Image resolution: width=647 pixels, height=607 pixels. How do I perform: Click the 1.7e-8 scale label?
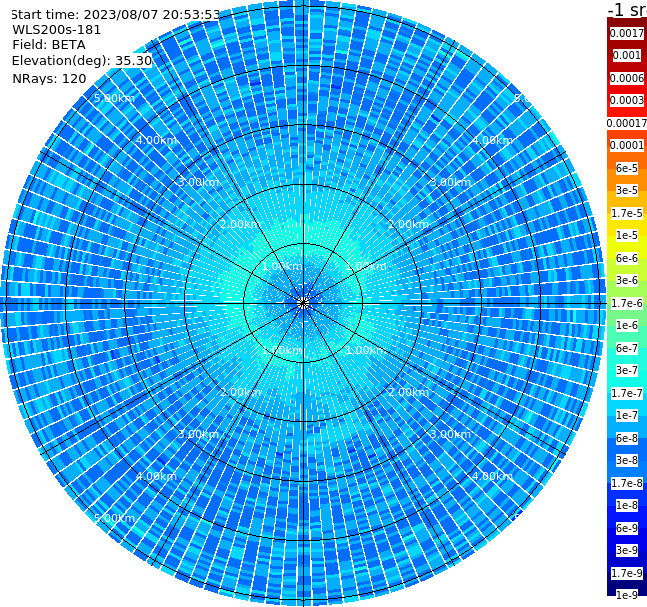click(x=627, y=483)
